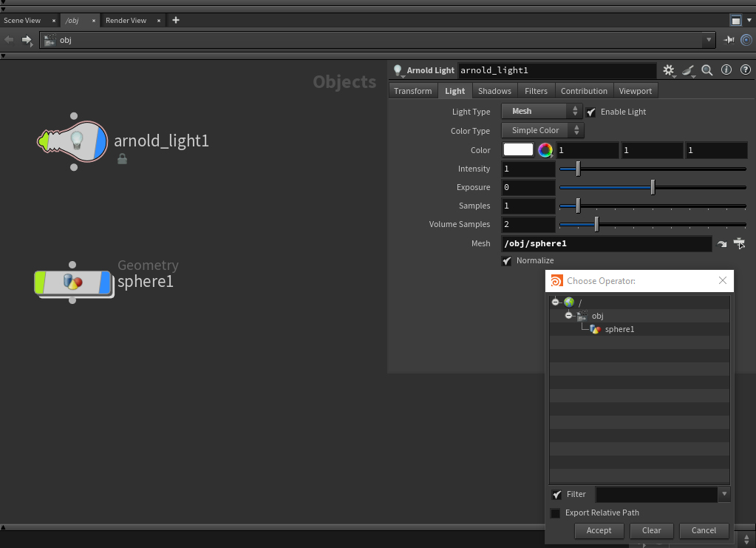Open the node info icon
The height and width of the screenshot is (548, 756).
coord(726,70)
